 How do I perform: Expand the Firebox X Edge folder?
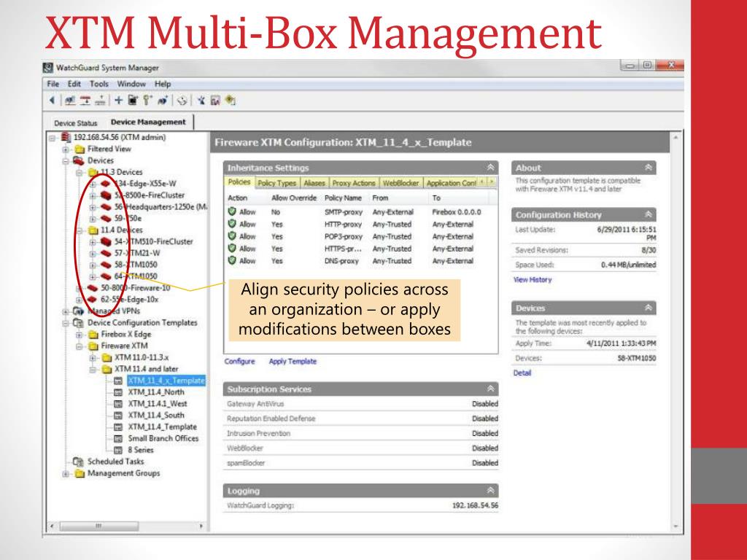pyautogui.click(x=79, y=334)
